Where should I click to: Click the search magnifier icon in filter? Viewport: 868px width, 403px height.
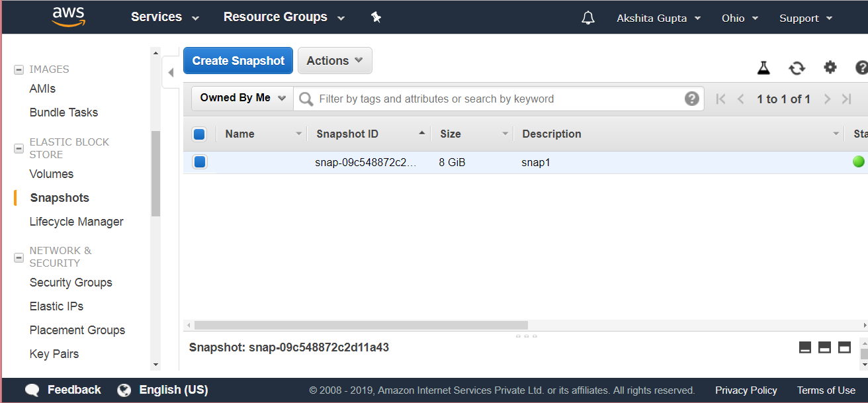point(306,99)
